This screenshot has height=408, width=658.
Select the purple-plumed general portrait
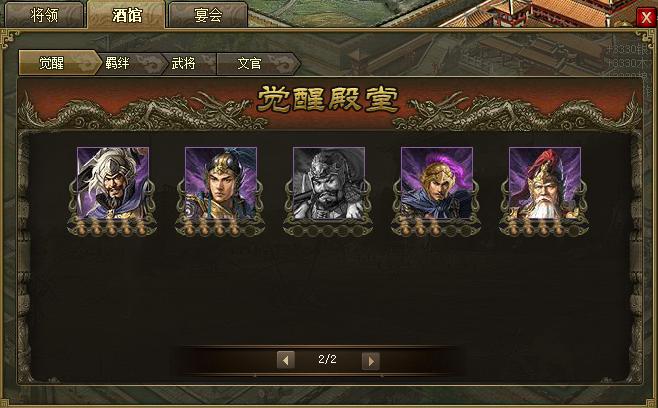pyautogui.click(x=437, y=183)
